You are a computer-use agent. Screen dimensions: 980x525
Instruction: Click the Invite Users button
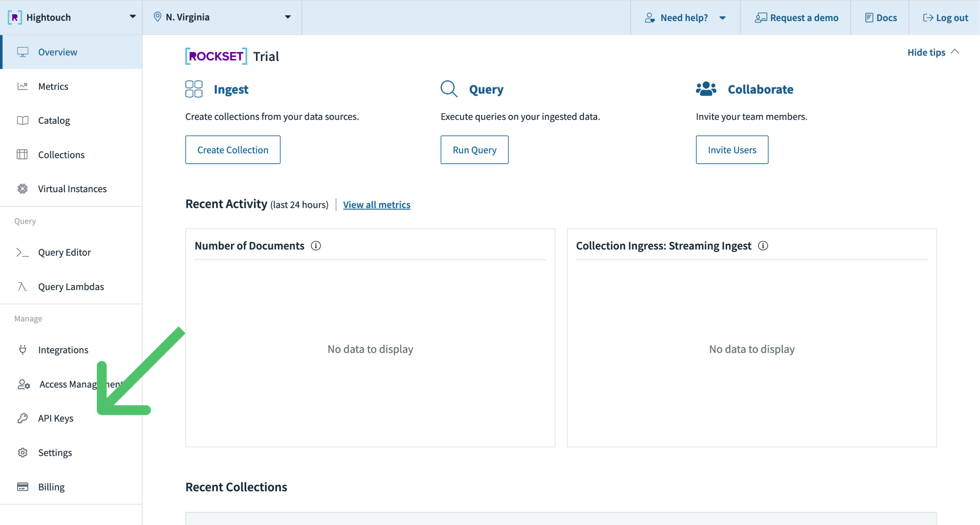pyautogui.click(x=732, y=150)
